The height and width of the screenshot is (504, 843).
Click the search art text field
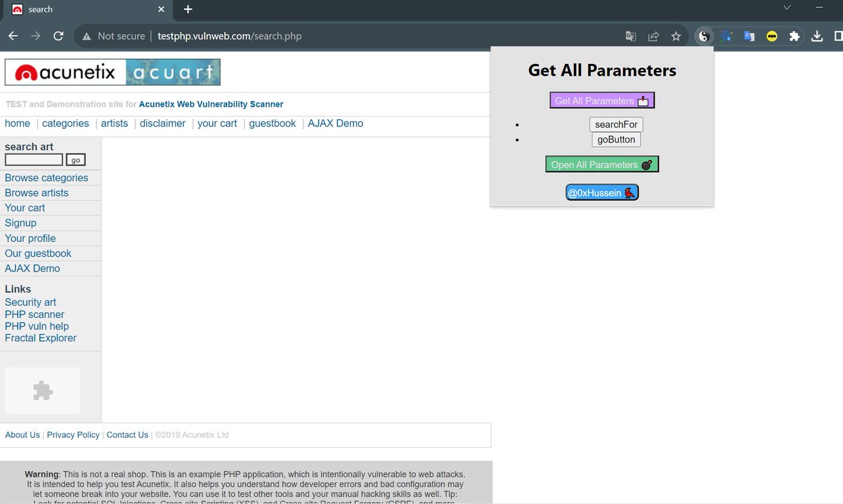tap(34, 160)
